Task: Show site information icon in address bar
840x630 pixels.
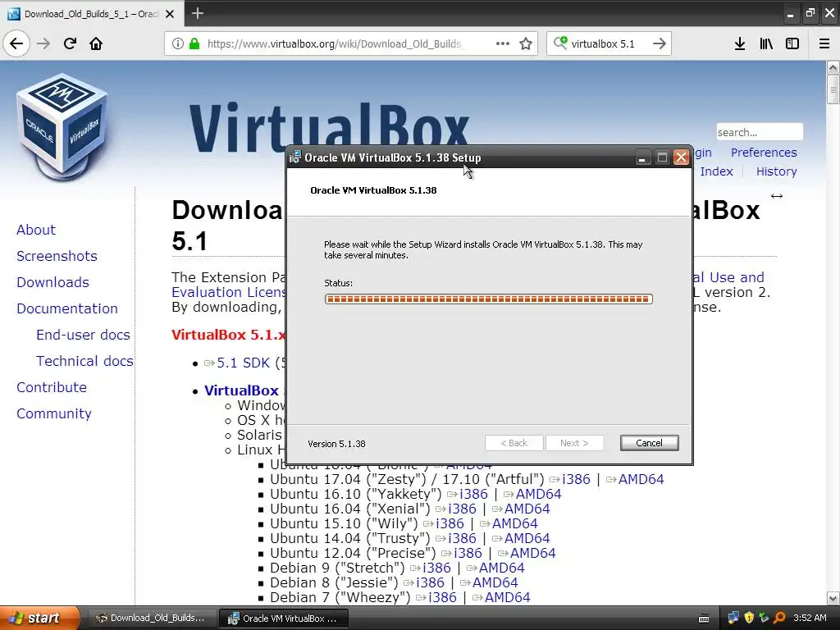Action: pyautogui.click(x=178, y=43)
